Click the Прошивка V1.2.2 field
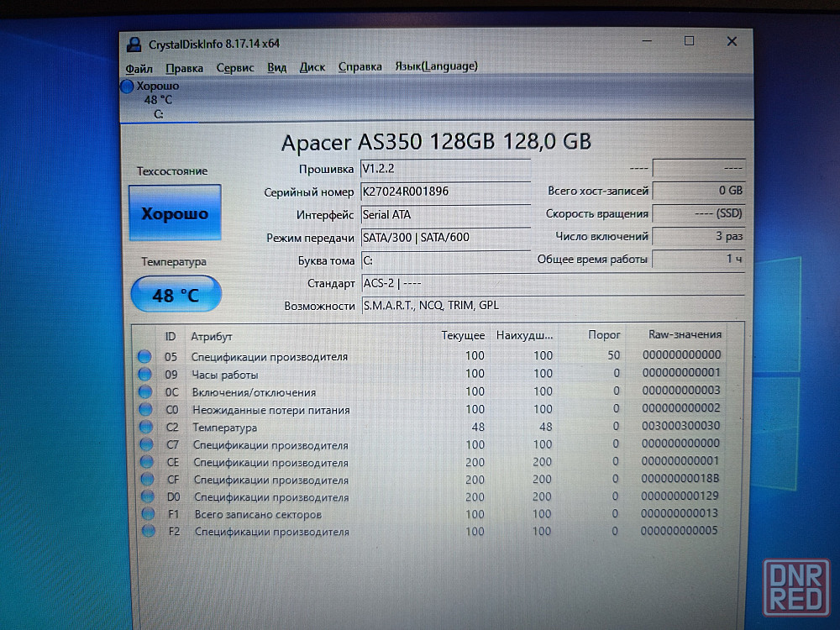The image size is (840, 630). tap(445, 169)
